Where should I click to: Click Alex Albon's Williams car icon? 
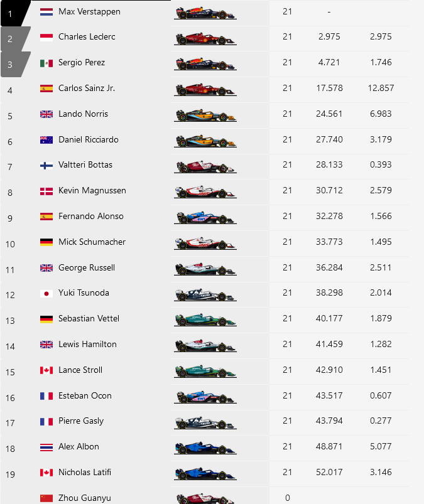coord(206,447)
